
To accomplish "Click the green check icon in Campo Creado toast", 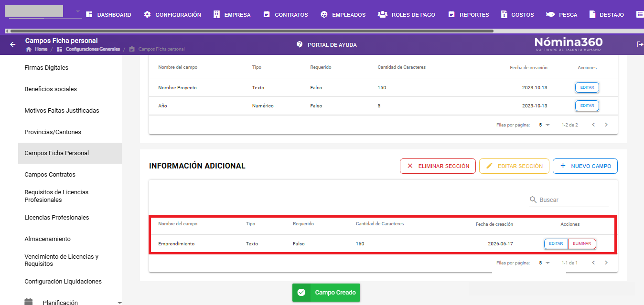I will [x=301, y=293].
